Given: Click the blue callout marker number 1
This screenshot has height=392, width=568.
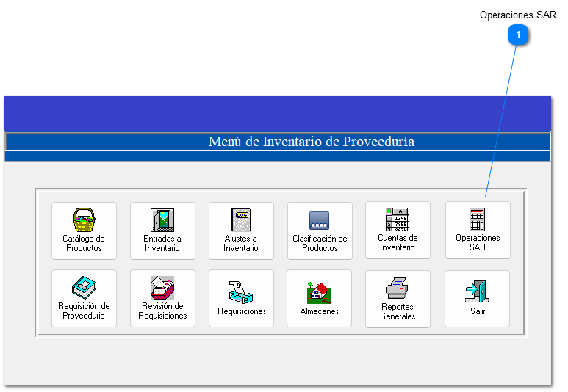Looking at the screenshot, I should point(518,35).
